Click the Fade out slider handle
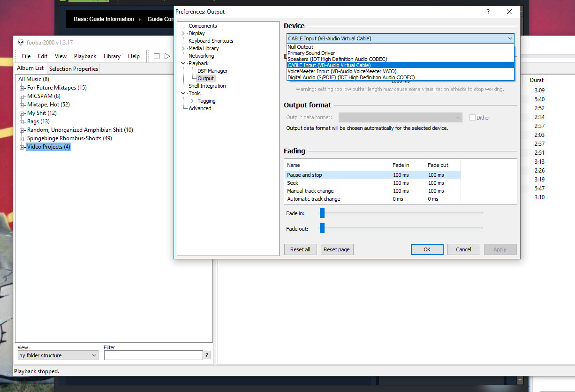The height and width of the screenshot is (392, 575). (x=322, y=228)
